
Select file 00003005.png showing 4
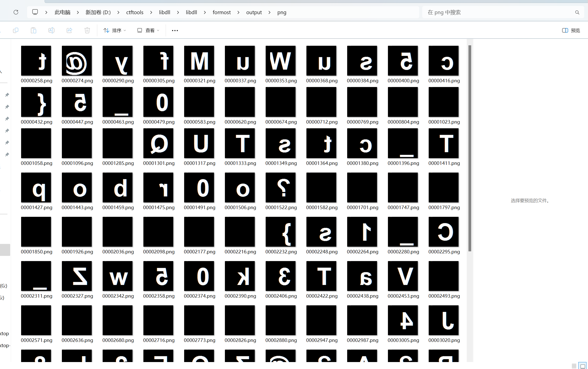[403, 320]
